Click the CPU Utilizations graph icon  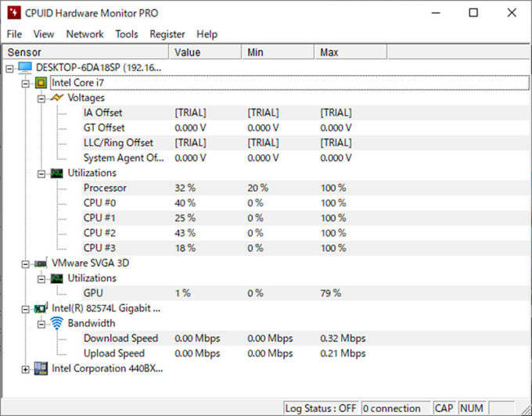tap(56, 173)
